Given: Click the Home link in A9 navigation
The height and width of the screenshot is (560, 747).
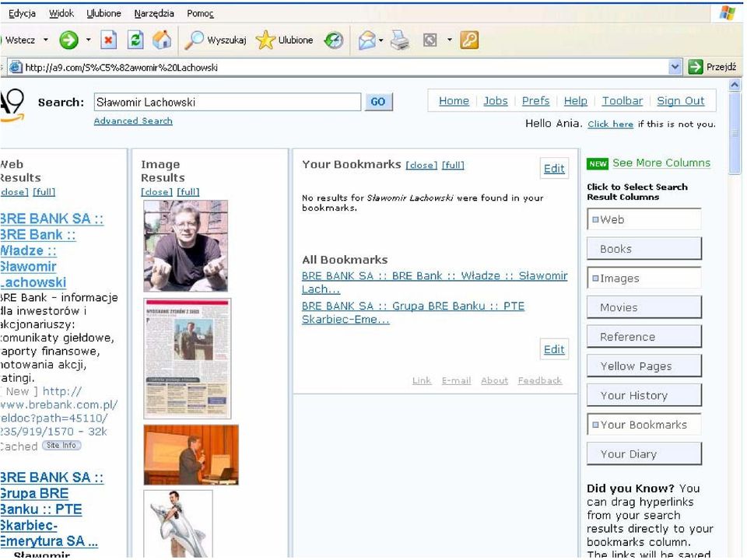Looking at the screenshot, I should (x=454, y=101).
